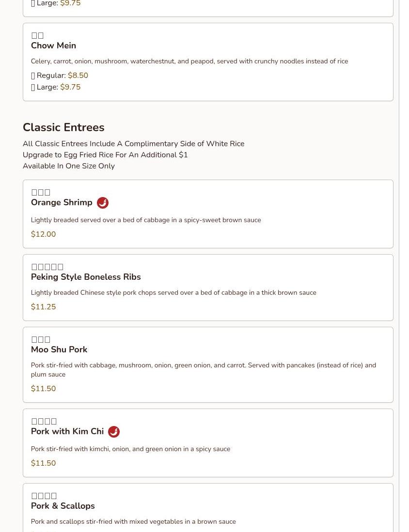
Task: Click Chinese characters above Peking Style Boneless Ribs
Action: (47, 267)
